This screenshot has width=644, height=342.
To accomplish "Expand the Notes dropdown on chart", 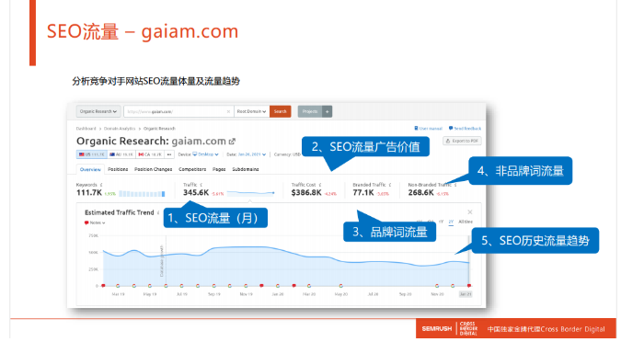I will (95, 222).
